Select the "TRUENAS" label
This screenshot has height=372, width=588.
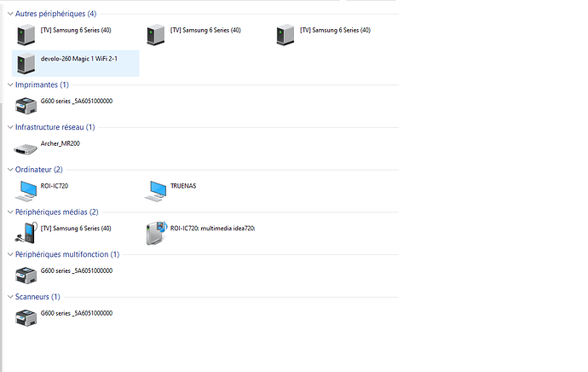183,186
